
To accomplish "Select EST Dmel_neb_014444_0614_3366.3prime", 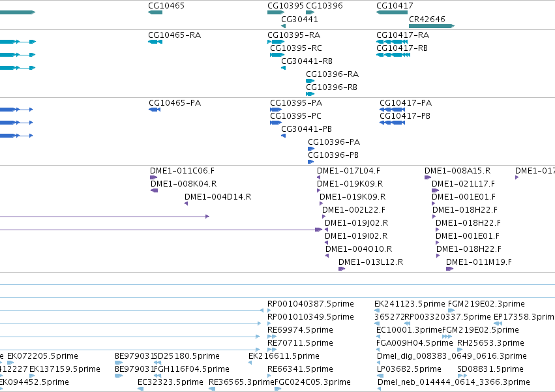I will coord(454,382).
